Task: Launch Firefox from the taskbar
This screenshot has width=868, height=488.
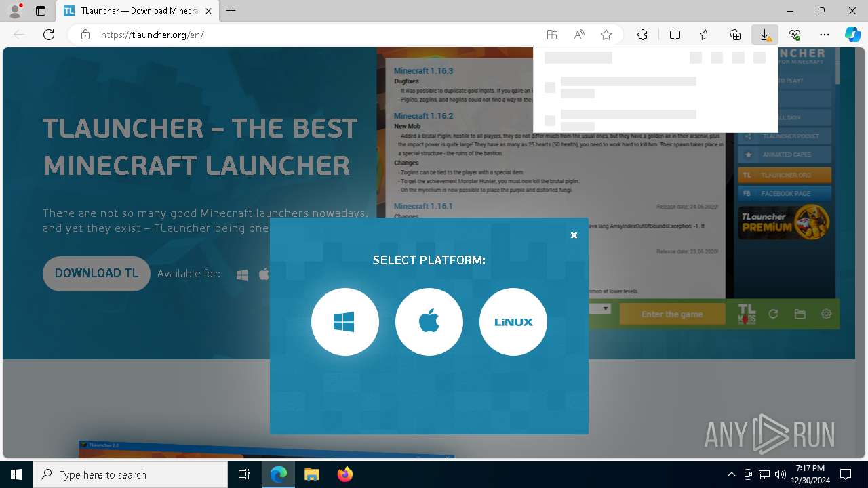Action: point(345,474)
